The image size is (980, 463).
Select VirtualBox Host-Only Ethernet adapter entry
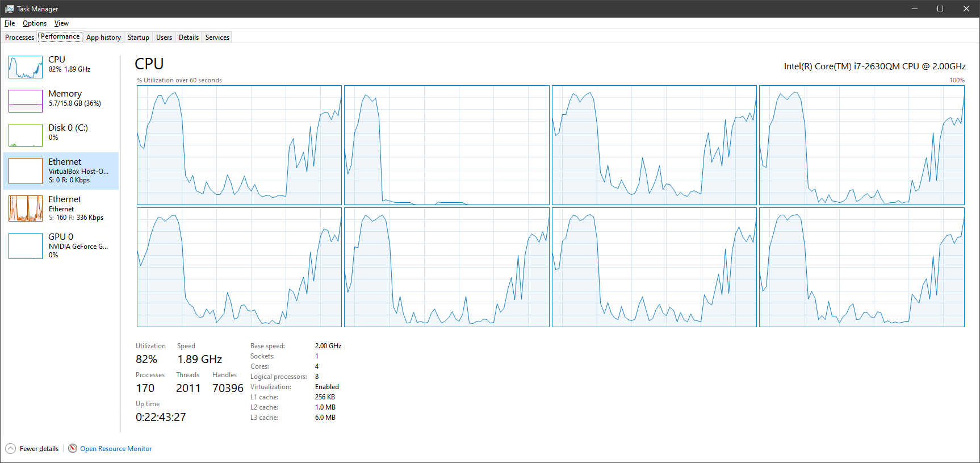[x=61, y=171]
